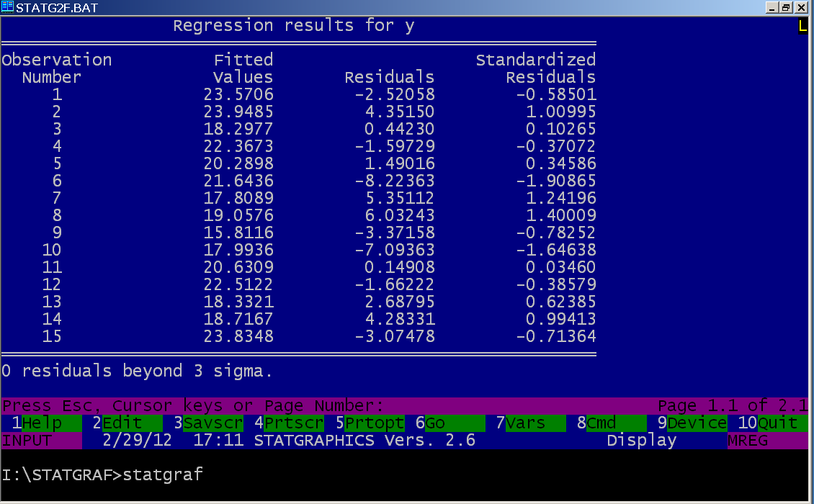Click residual value -3.07478
The image size is (814, 504).
pos(395,336)
